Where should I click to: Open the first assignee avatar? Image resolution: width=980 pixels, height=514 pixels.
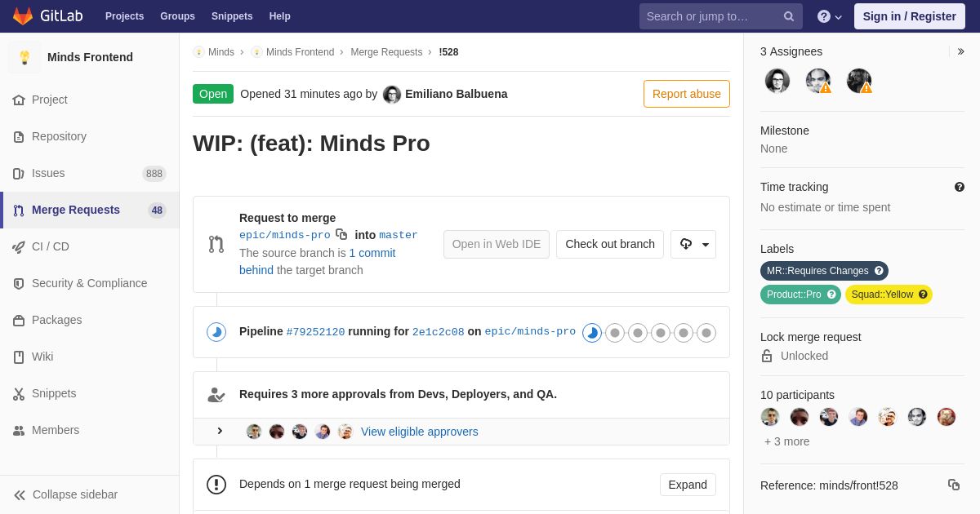coord(777,81)
